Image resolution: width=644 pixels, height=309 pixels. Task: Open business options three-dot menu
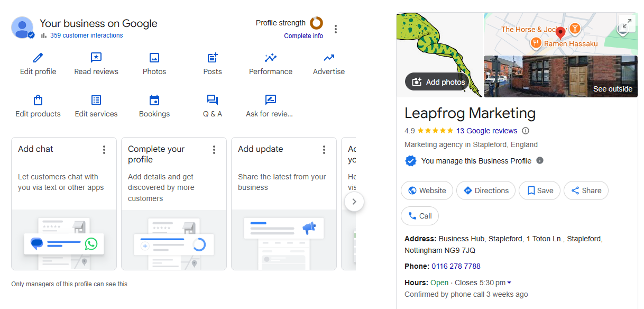[x=335, y=29]
